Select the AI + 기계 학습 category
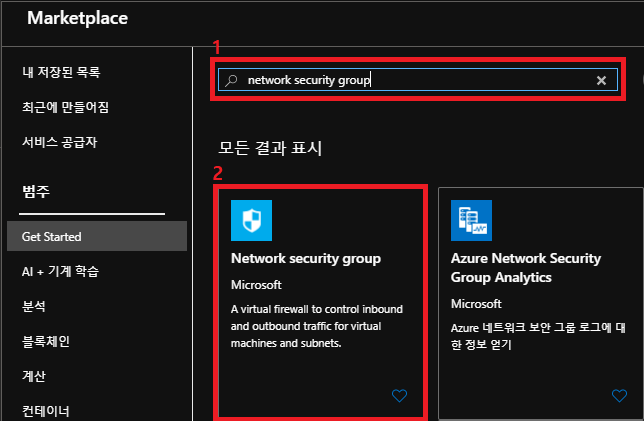 tap(60, 271)
